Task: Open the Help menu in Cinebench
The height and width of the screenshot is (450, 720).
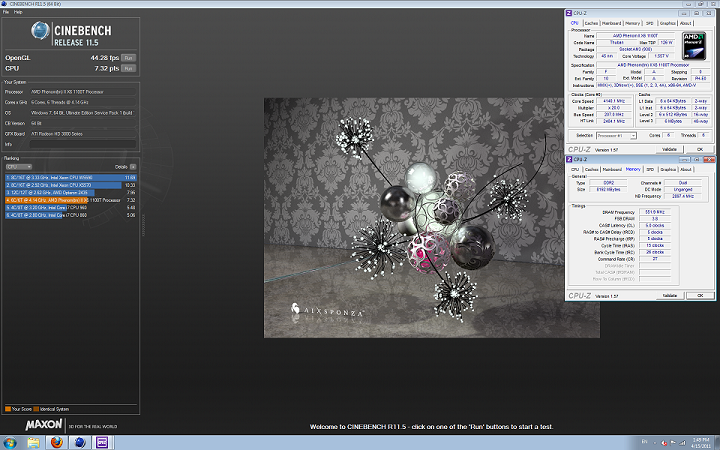Action: pos(18,12)
